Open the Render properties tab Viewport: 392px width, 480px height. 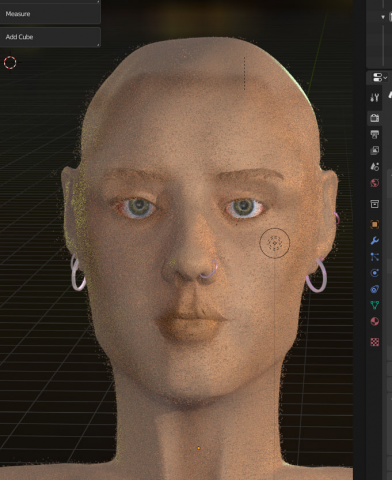pos(375,118)
